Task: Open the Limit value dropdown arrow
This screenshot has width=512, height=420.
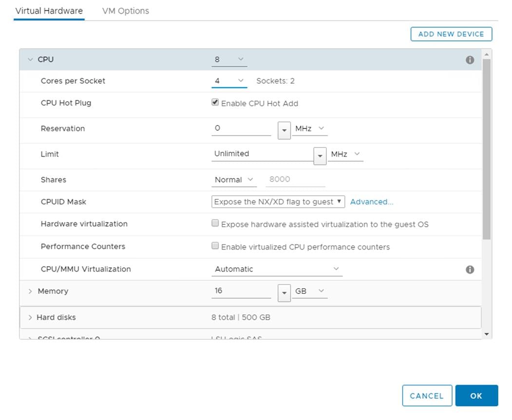Action: (320, 156)
